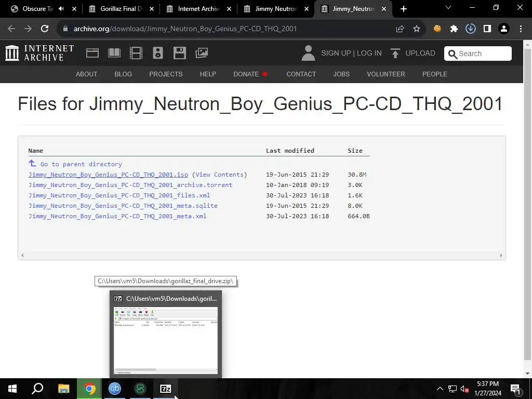This screenshot has height=399, width=532.
Task: Click the browser Forward arrow
Action: coord(28,29)
